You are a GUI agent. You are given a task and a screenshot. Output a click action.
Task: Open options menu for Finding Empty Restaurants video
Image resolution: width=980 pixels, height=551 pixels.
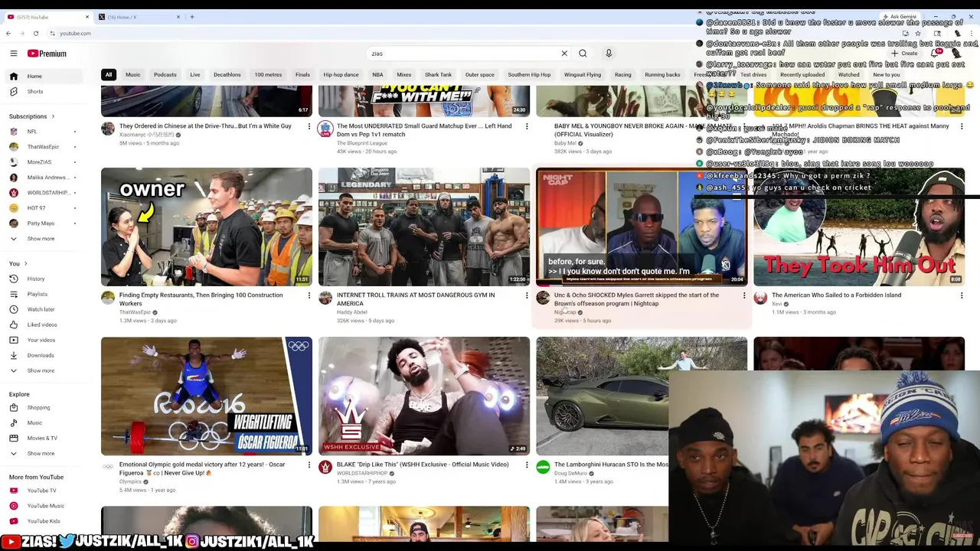[x=309, y=295]
